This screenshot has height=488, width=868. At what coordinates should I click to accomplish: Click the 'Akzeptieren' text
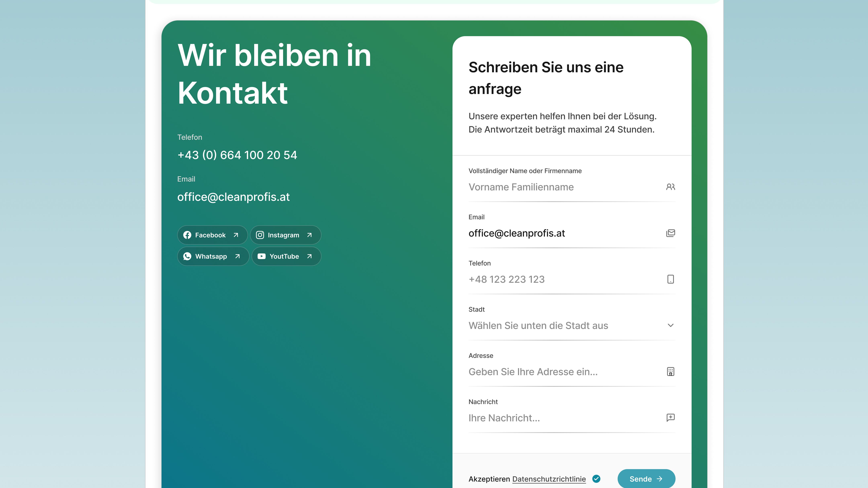(x=489, y=479)
